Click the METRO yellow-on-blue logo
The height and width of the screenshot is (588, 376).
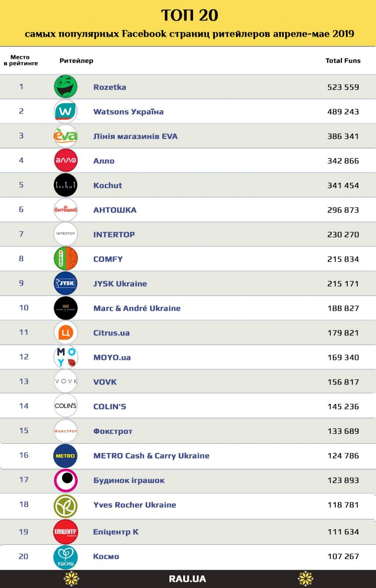tap(65, 456)
